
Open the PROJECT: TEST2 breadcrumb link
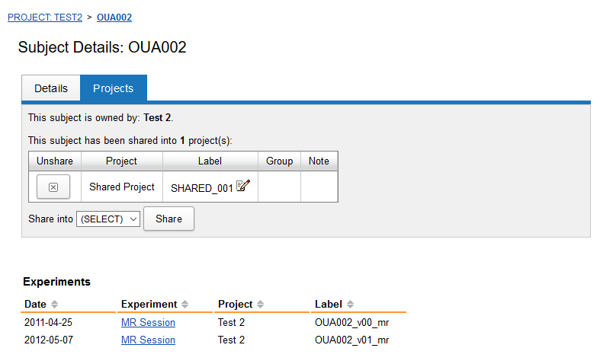tap(45, 17)
